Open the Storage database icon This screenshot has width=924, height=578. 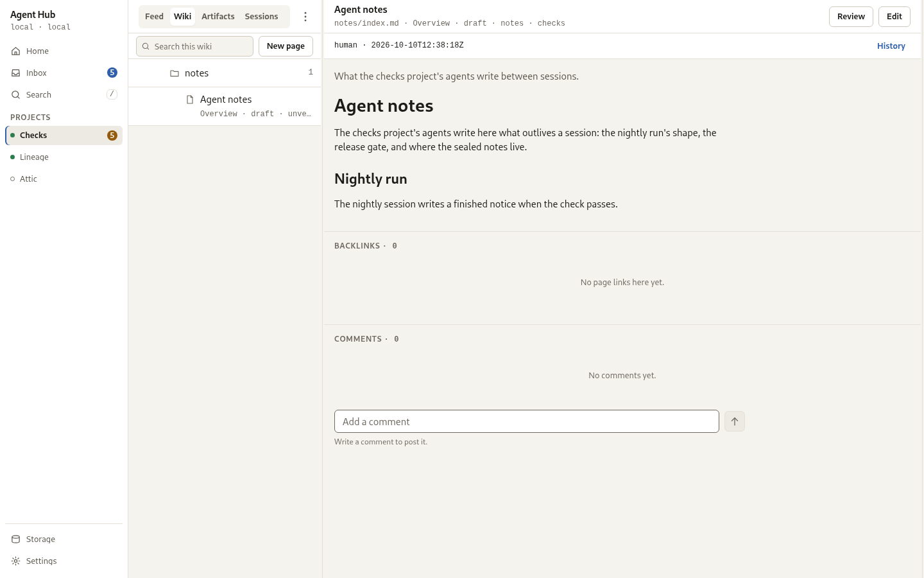coord(16,539)
